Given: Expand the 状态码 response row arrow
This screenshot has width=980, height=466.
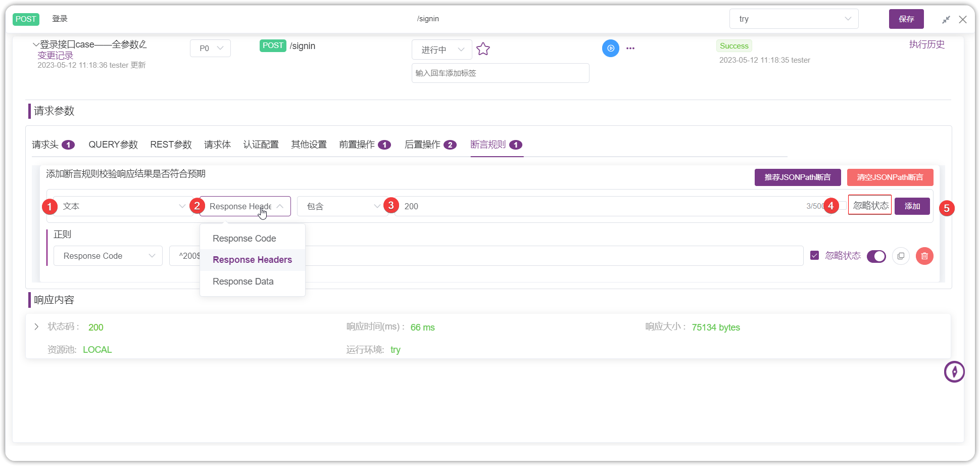Looking at the screenshot, I should click(36, 327).
